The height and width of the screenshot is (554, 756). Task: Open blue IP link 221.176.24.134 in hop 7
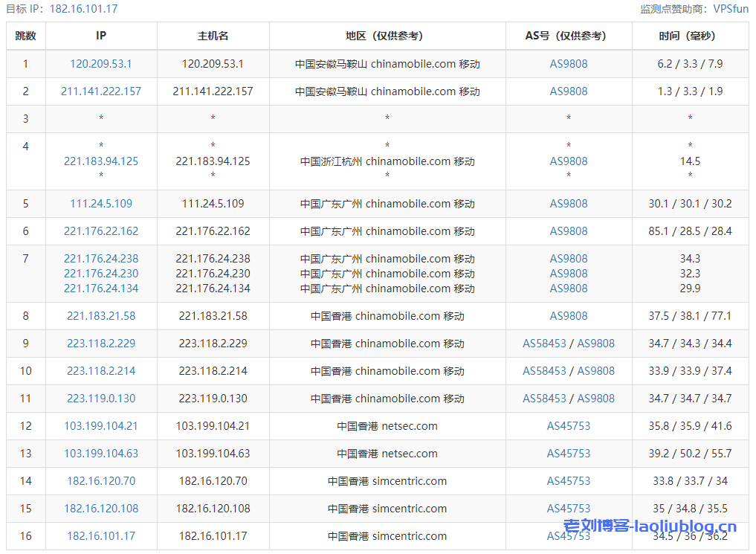point(101,289)
